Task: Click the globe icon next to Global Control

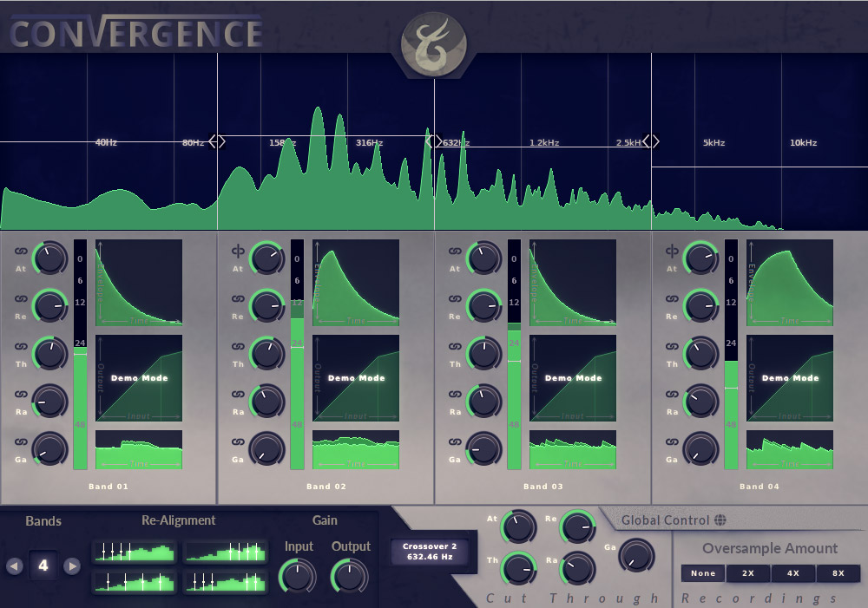Action: tap(719, 520)
